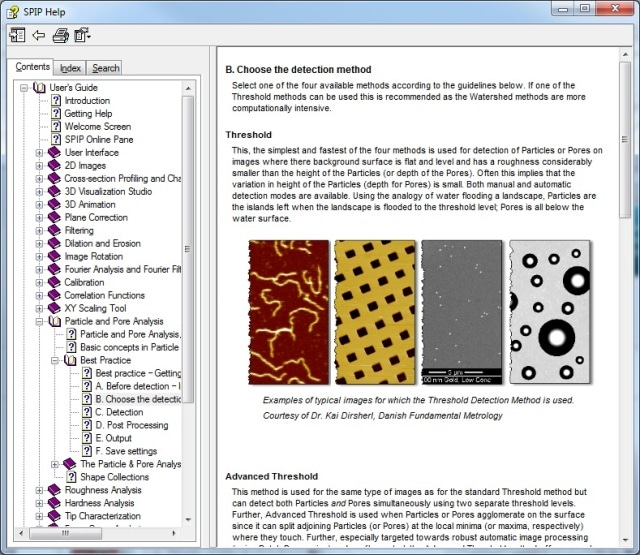Click the SPIP Help title bar icon
Image resolution: width=640 pixels, height=555 pixels.
12,12
